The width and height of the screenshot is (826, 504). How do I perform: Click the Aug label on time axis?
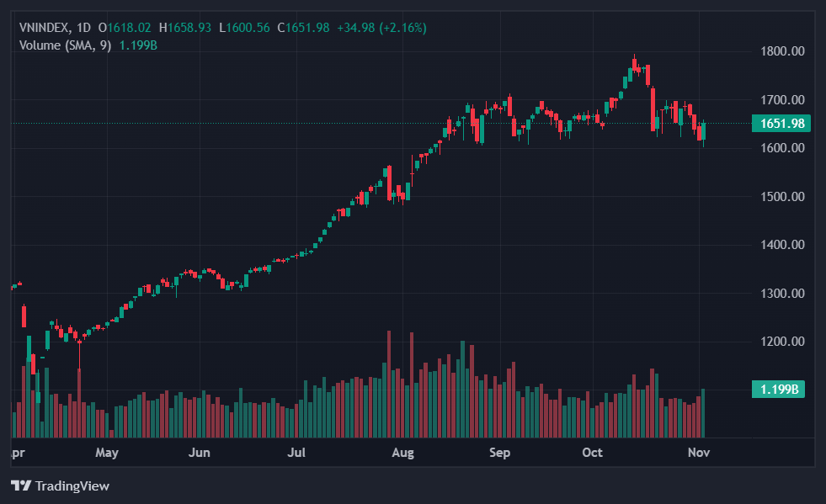403,453
